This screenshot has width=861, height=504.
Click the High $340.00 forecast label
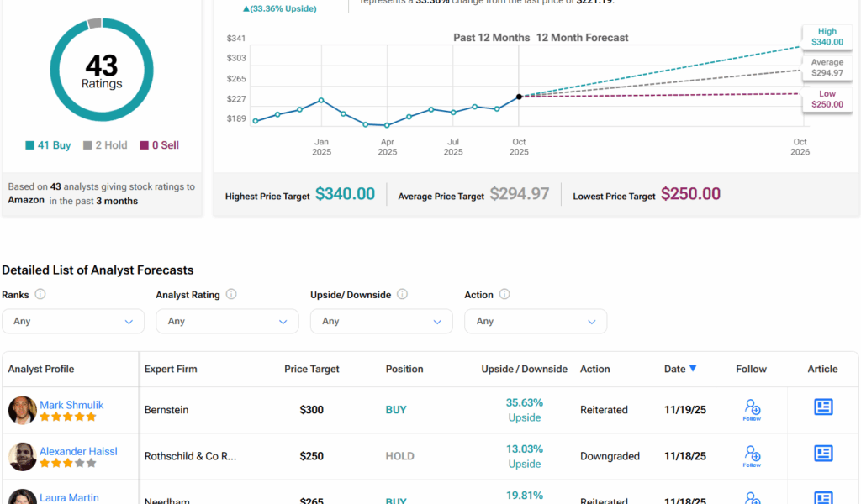(827, 35)
